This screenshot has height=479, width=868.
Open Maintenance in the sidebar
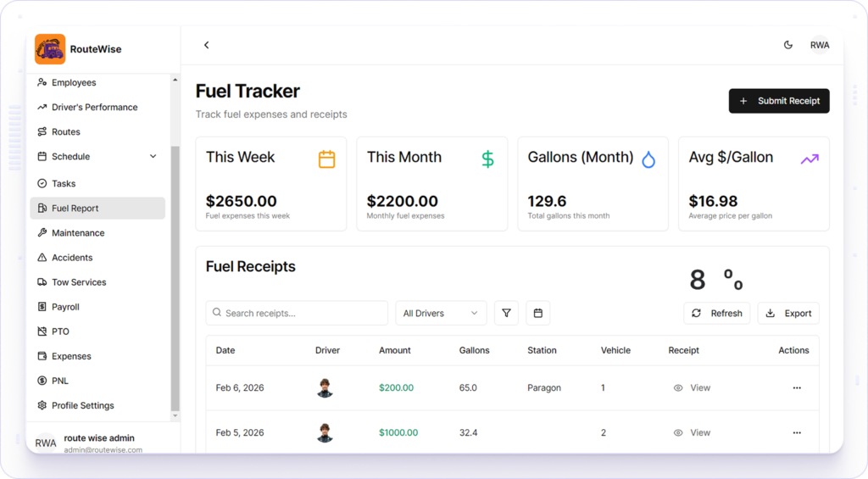point(78,233)
